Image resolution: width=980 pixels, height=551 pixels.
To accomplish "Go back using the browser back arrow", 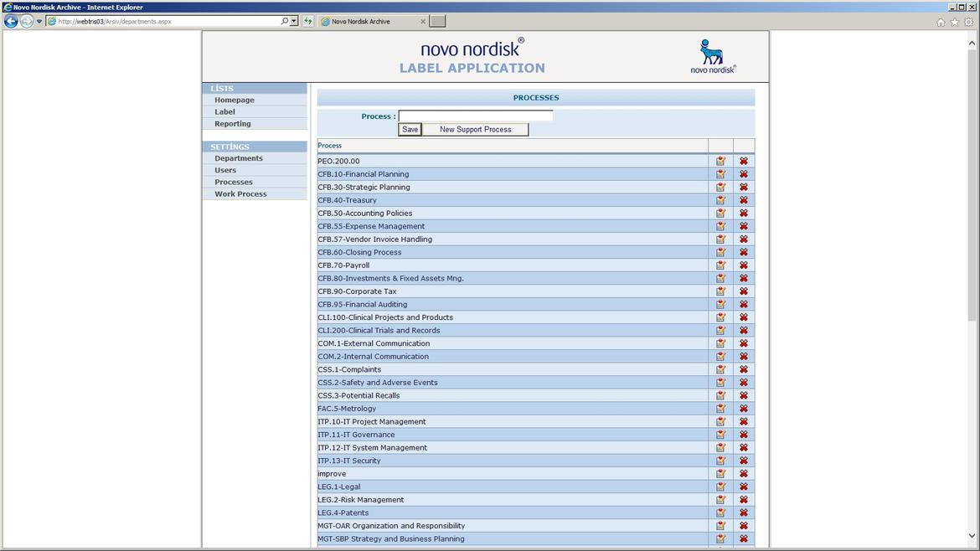I will point(11,21).
